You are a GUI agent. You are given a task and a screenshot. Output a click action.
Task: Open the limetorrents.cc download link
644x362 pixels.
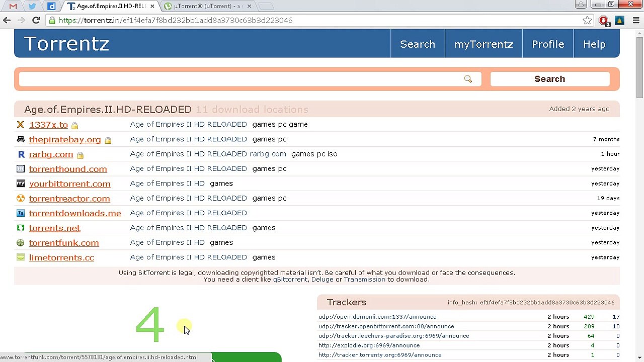[x=61, y=257]
